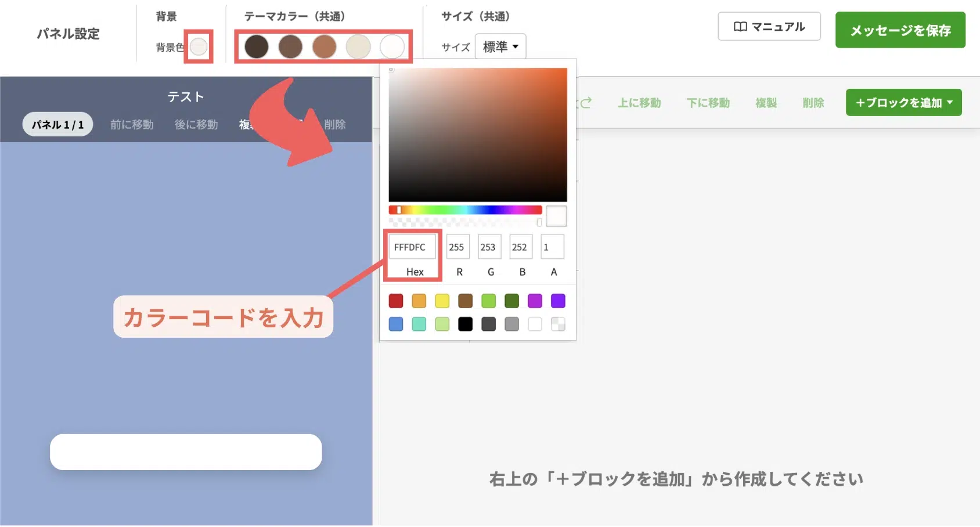Pick the orange preset swatch
Viewport: 980px width, 527px height.
coord(419,301)
